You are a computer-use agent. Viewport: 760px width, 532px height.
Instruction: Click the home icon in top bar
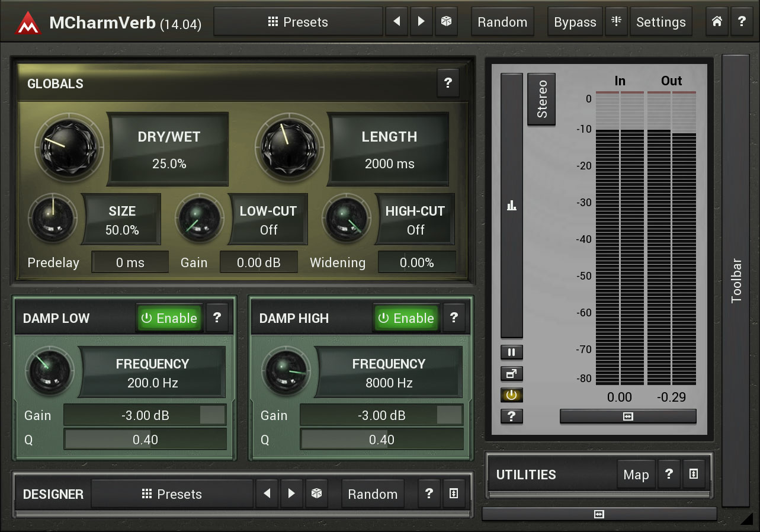(717, 22)
